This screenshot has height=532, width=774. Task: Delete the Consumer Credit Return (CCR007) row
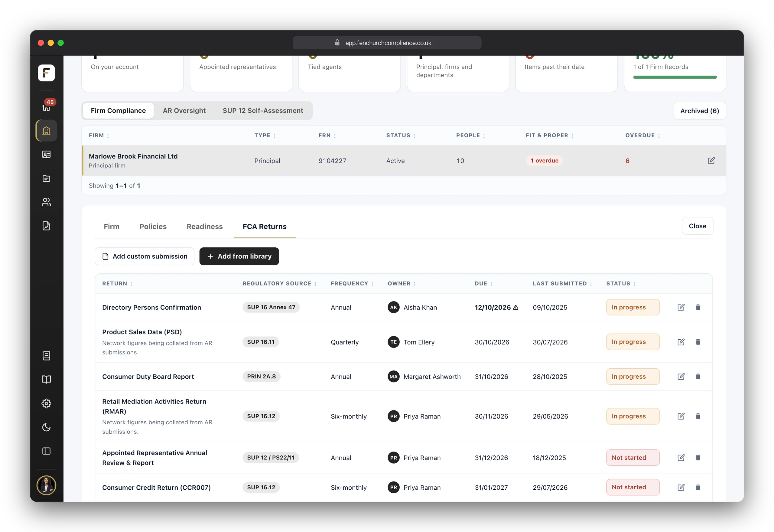click(698, 487)
